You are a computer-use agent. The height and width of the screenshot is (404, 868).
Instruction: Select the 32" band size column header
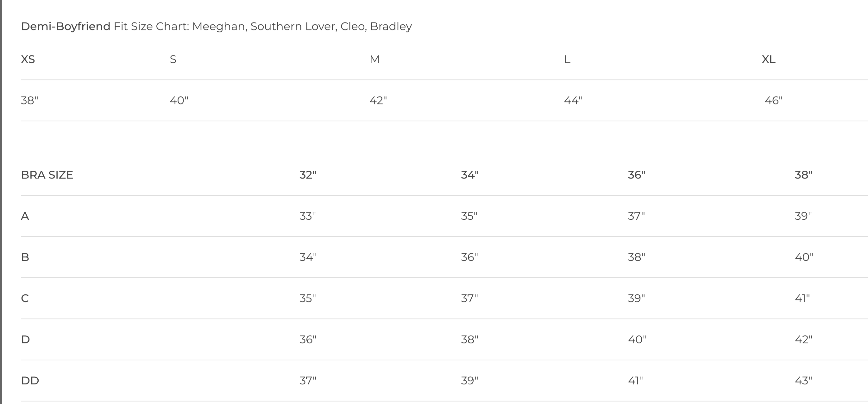pyautogui.click(x=308, y=175)
